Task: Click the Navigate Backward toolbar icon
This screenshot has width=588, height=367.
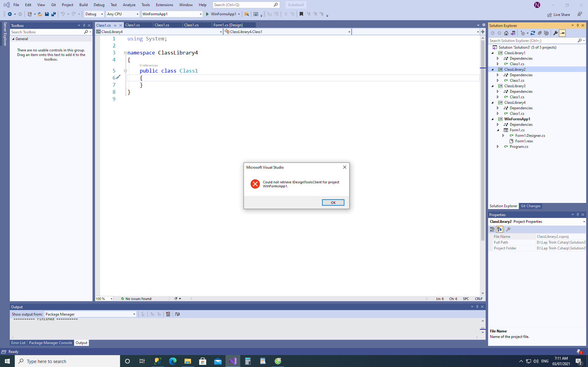Action: tap(10, 14)
